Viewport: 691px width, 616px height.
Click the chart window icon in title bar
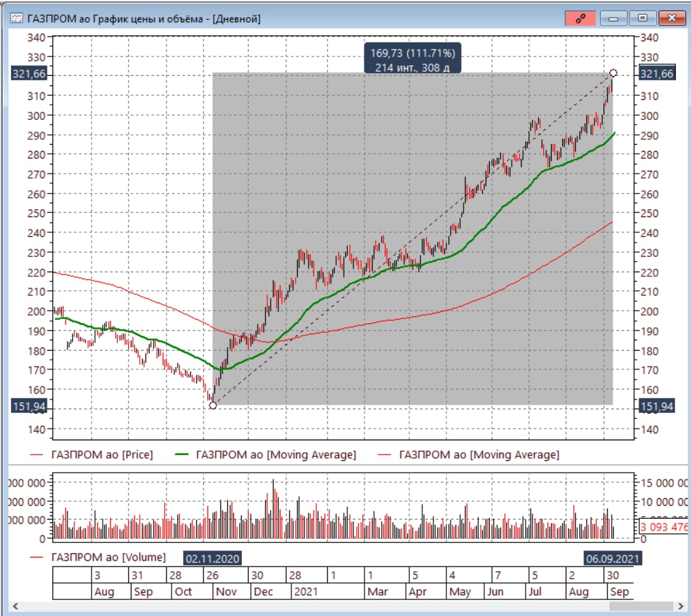[17, 19]
